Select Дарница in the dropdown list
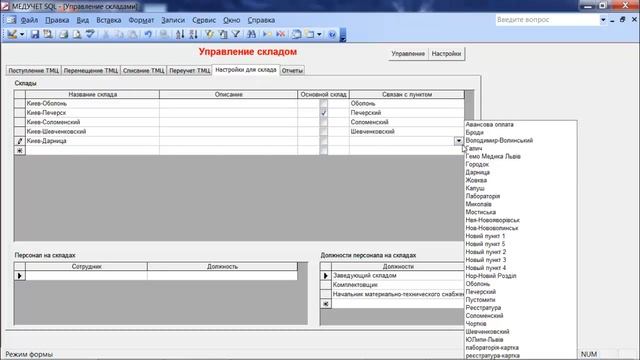The height and width of the screenshot is (360, 640). pos(478,172)
